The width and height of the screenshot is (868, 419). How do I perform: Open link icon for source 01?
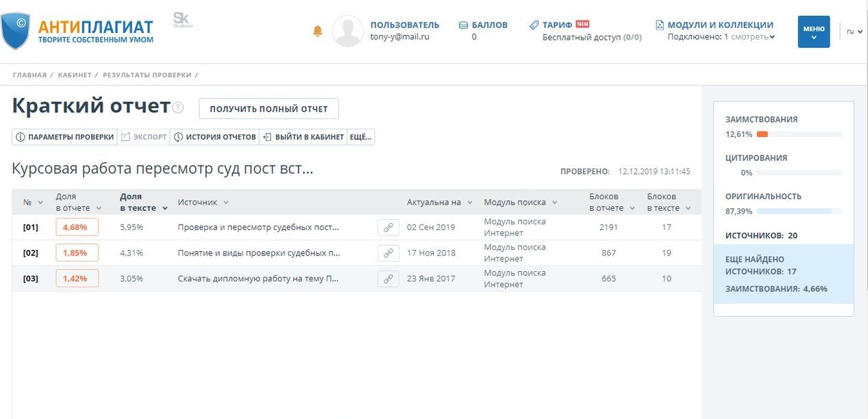(388, 227)
